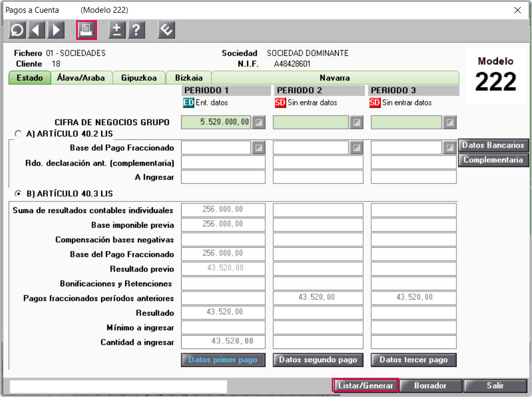Click A Ingresar field for Periodo 1
Screen dimensions: 532x397
[223, 177]
